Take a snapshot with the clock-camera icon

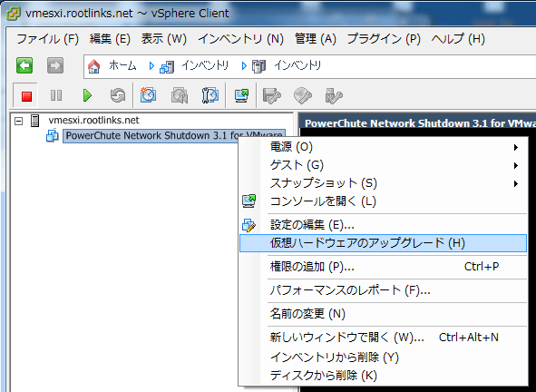(148, 95)
